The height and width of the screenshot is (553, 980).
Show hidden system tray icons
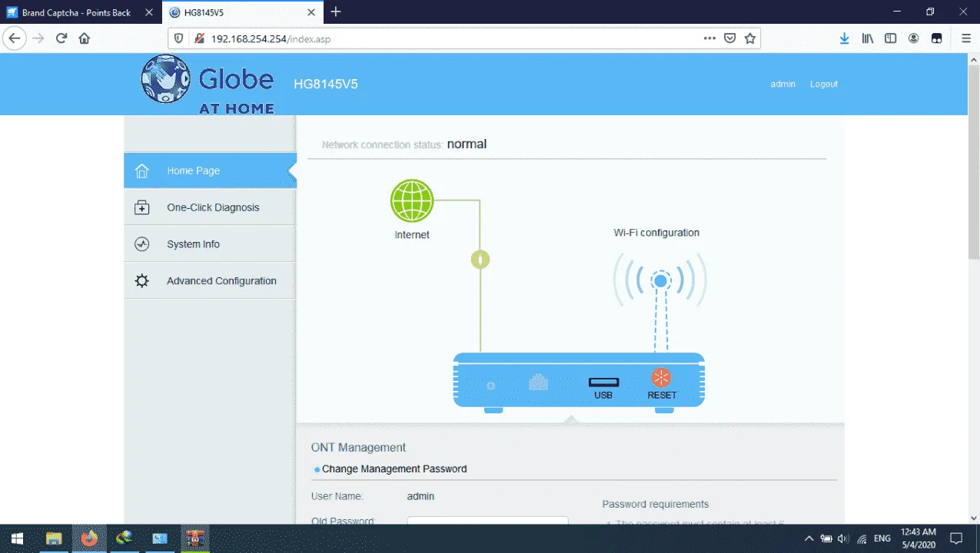[809, 538]
